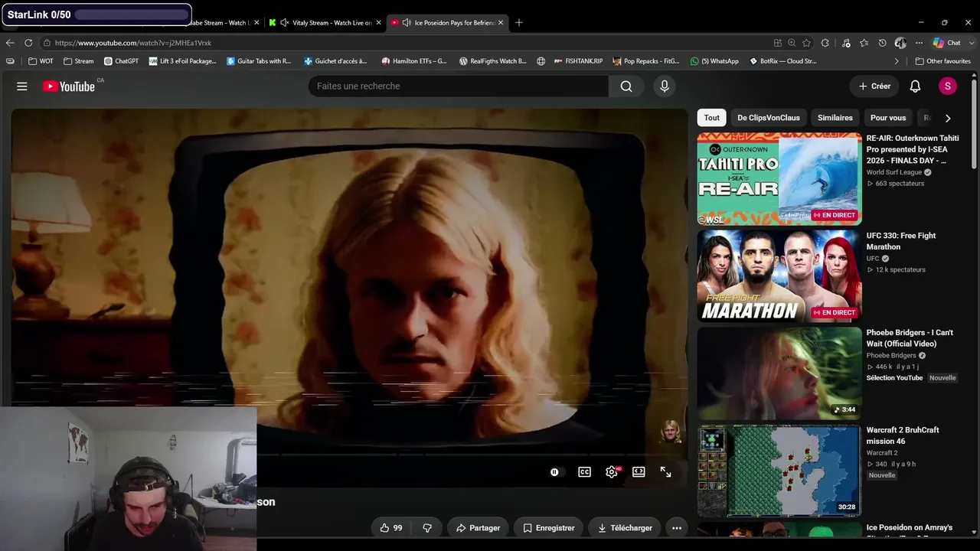Submit search with the magnifying glass button
980x551 pixels.
[x=626, y=86]
